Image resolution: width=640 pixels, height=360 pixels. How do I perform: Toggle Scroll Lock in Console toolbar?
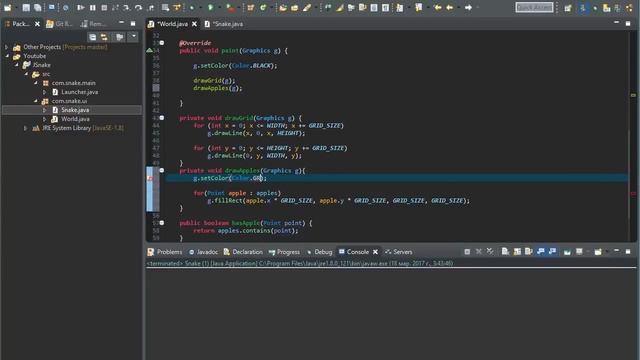coord(517,251)
